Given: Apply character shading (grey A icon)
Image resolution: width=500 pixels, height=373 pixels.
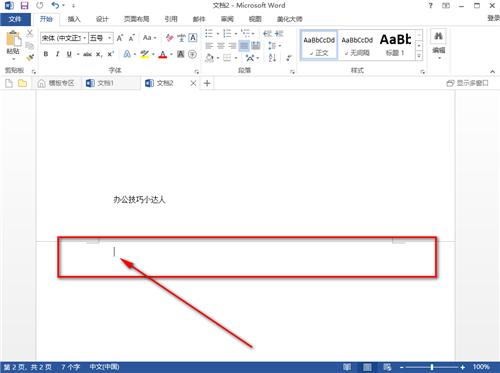Looking at the screenshot, I should pyautogui.click(x=181, y=54).
